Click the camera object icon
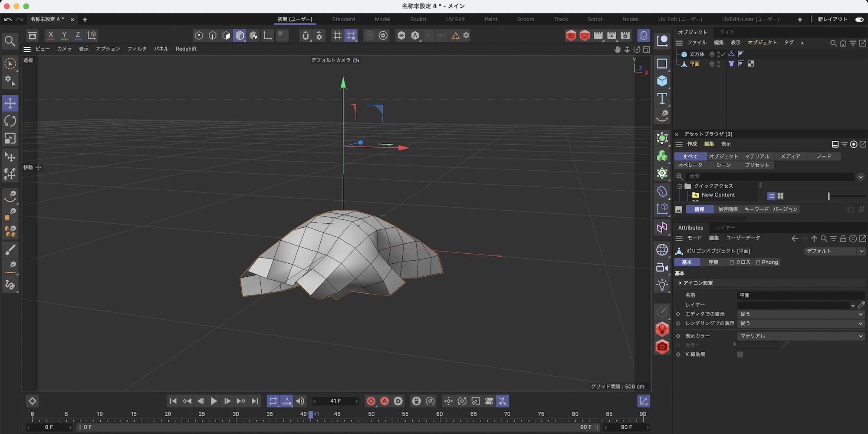This screenshot has height=434, width=868. coord(662,267)
